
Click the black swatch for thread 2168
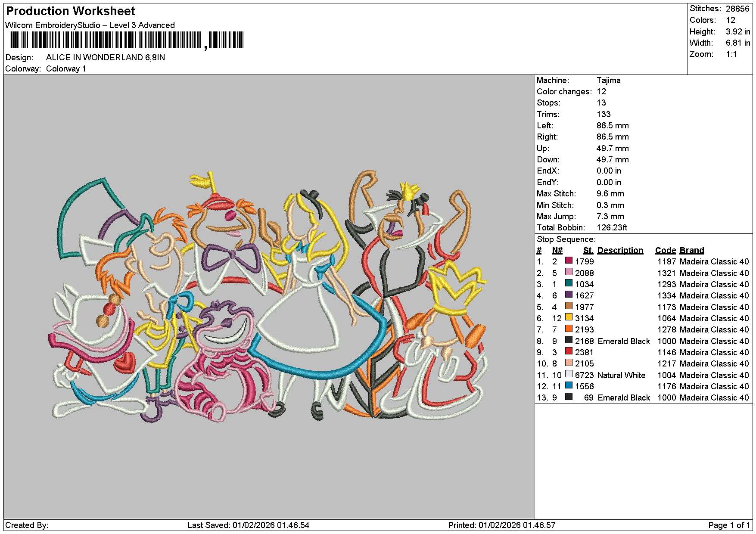[569, 340]
